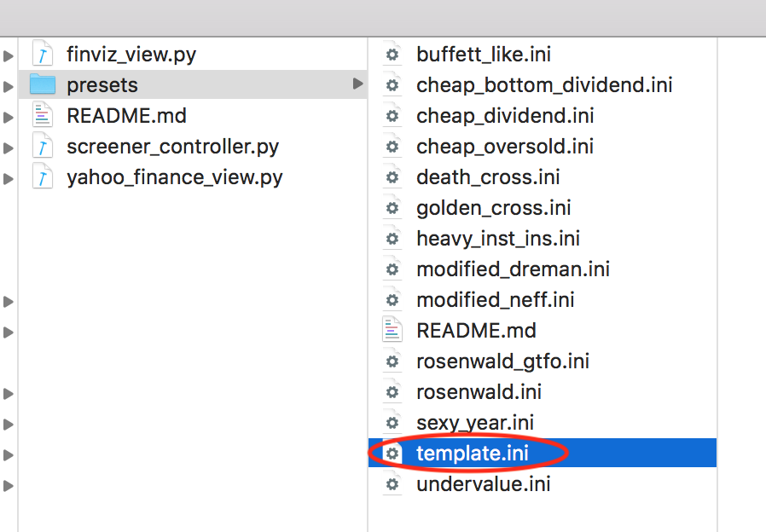766x532 pixels.
Task: Click the death_cross.ini gear icon
Action: [392, 177]
